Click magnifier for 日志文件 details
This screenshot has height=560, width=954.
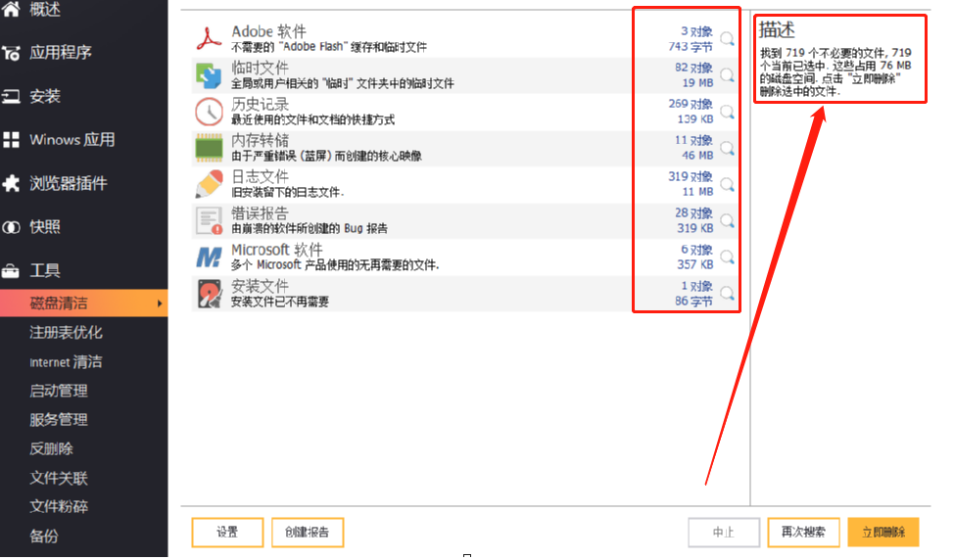pos(727,185)
